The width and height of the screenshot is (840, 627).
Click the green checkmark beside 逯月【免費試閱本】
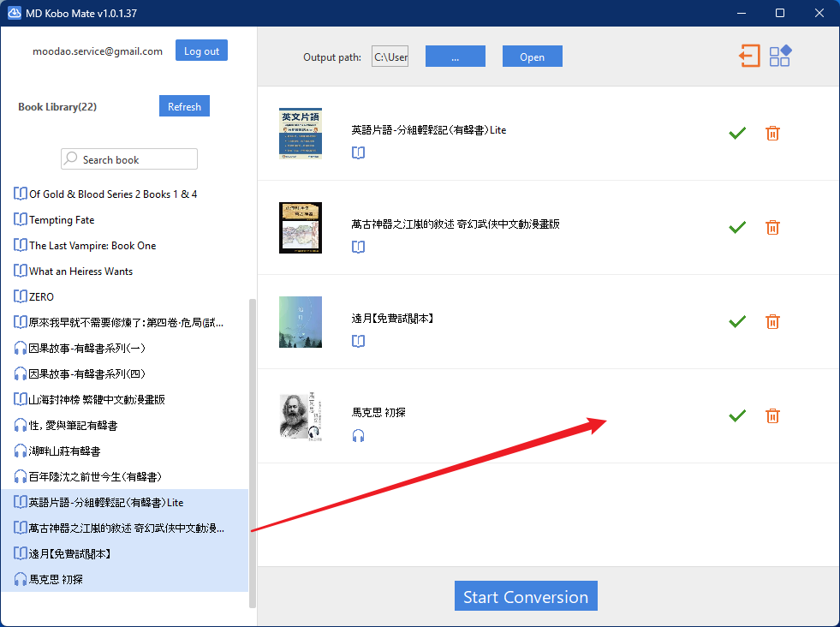[x=736, y=322]
